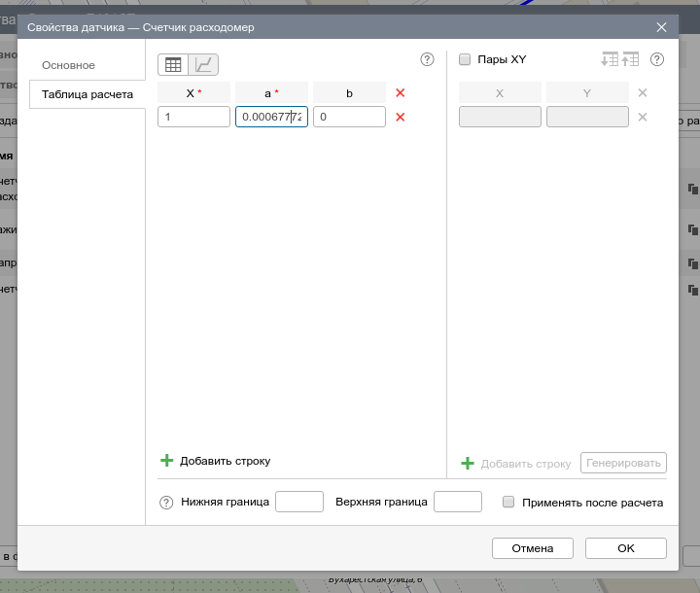The width and height of the screenshot is (700, 593).
Task: Delete the calculation row with X=1
Action: [x=400, y=117]
